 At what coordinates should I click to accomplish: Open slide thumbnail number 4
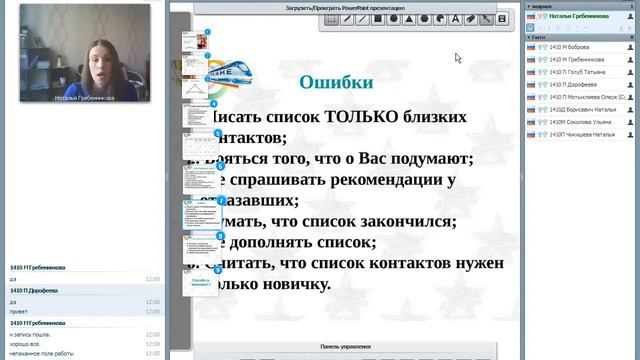[x=198, y=116]
